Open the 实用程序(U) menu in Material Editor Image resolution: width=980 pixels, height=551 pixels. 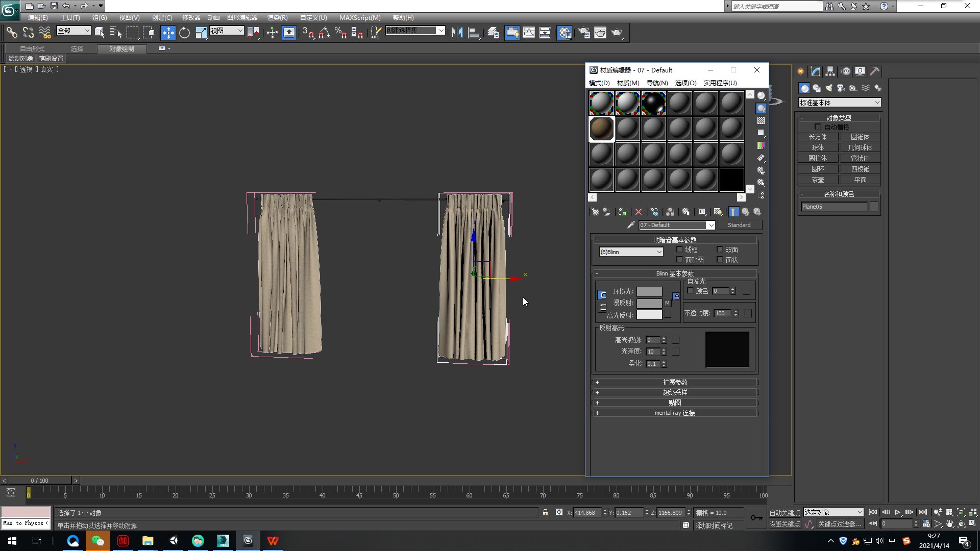[x=720, y=83]
